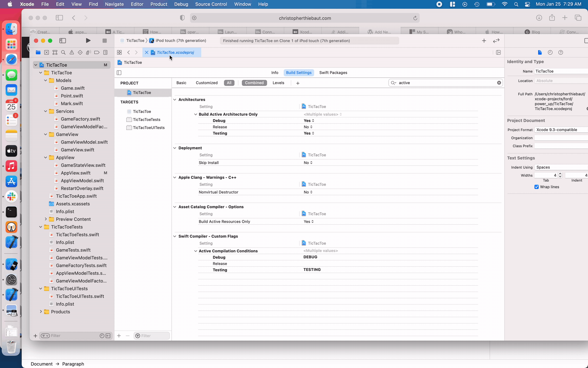
Task: Collapse the Deployment section
Action: 175,148
